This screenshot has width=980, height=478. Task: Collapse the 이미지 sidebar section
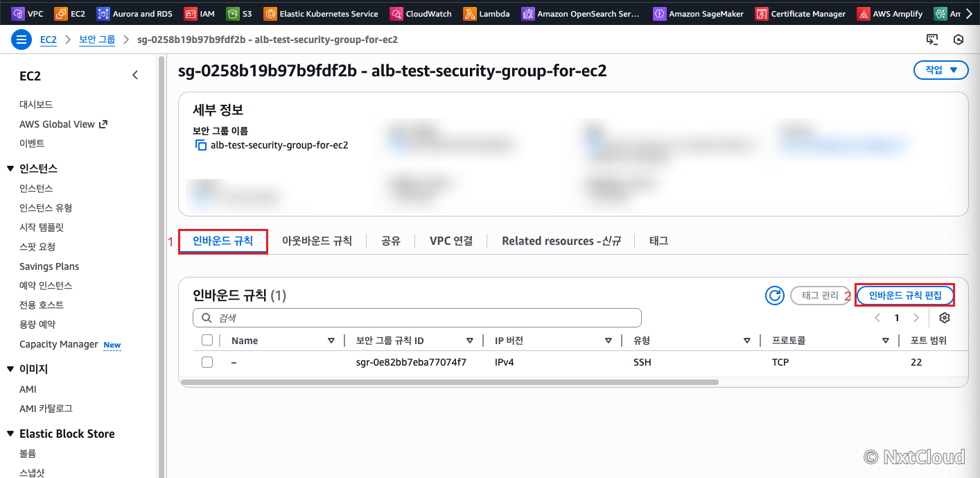tap(10, 369)
